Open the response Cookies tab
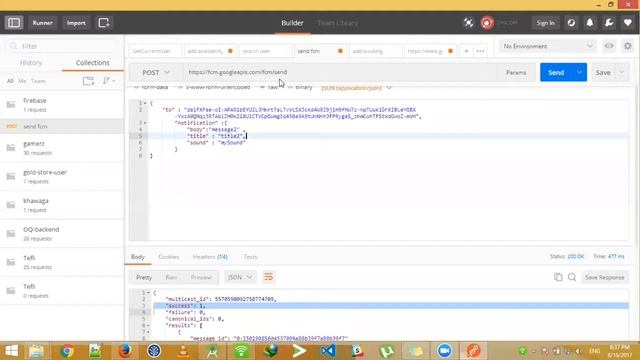This screenshot has height=360, width=640. [169, 257]
